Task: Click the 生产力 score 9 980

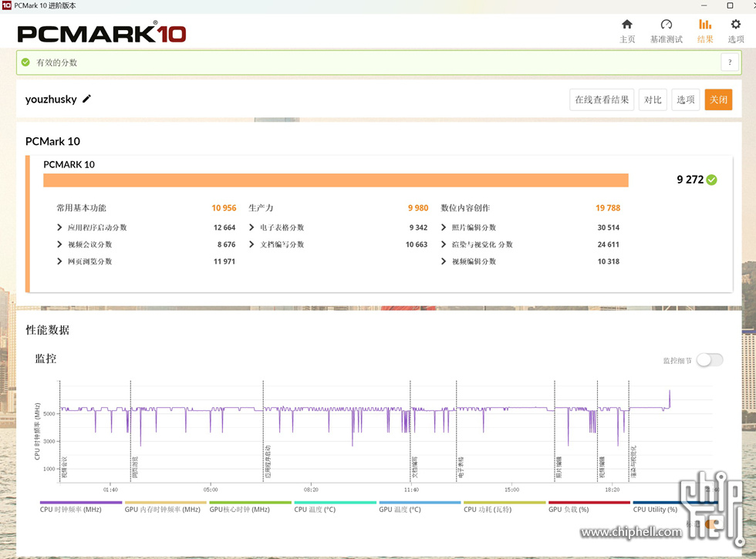Action: (x=418, y=207)
